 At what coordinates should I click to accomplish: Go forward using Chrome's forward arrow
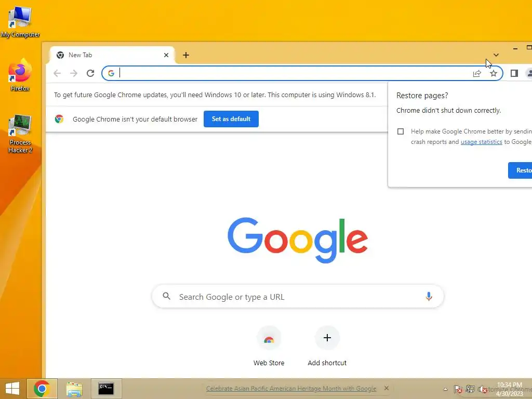click(74, 73)
